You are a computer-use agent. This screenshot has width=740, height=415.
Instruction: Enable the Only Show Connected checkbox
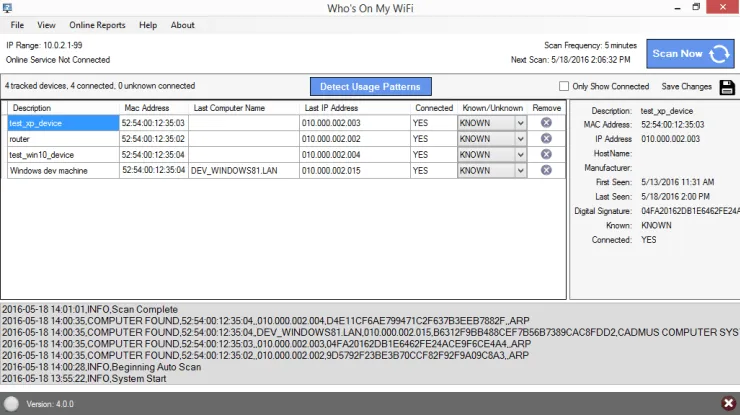[563, 86]
